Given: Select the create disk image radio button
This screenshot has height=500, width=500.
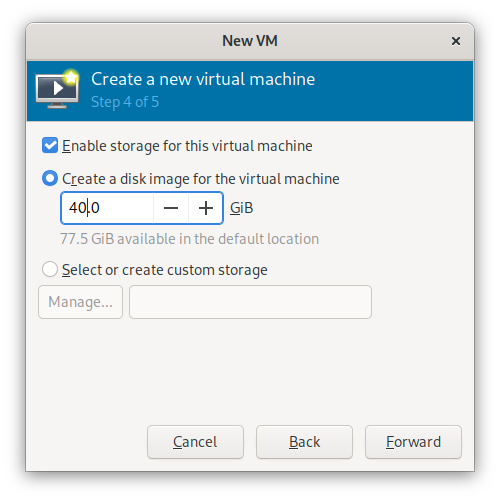Looking at the screenshot, I should 50,178.
